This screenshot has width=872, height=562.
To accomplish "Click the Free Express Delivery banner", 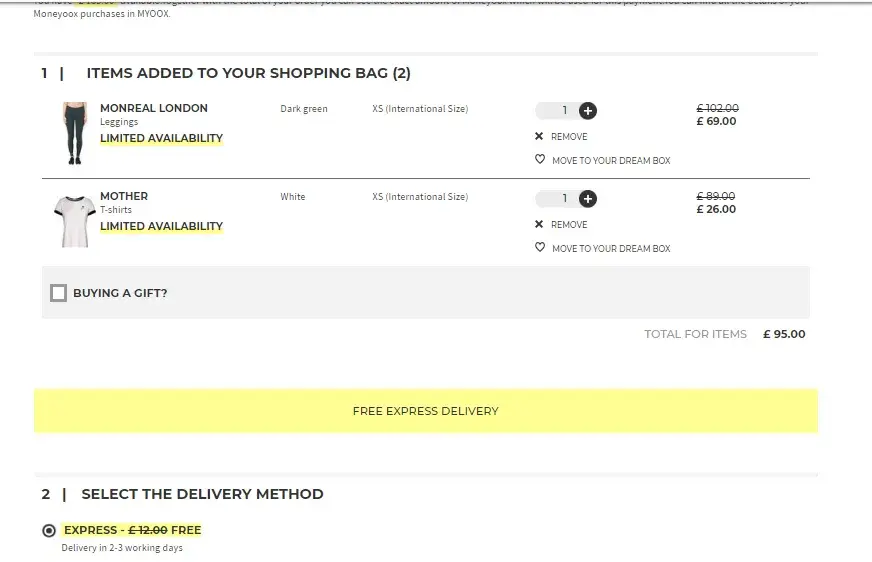I will click(425, 411).
